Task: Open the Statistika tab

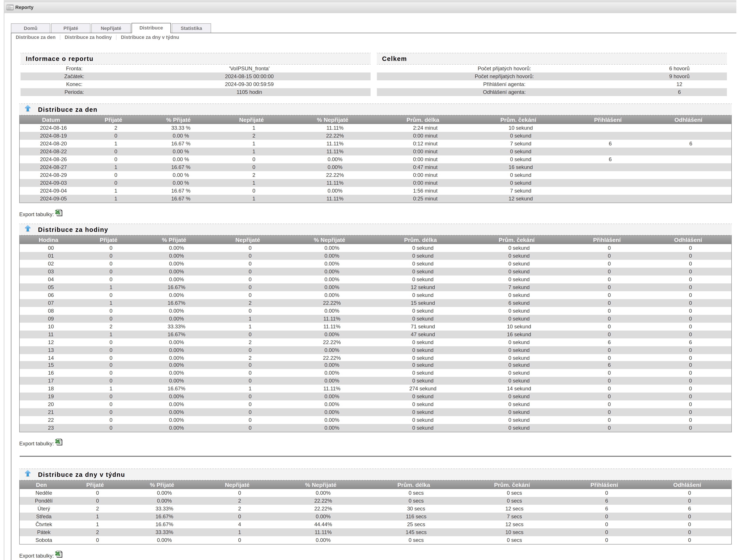Action: [191, 28]
